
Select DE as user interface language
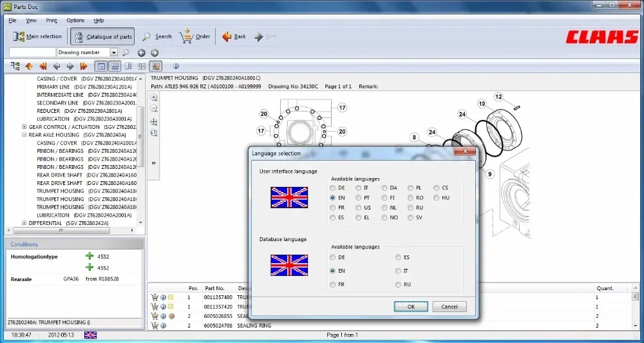click(x=333, y=188)
